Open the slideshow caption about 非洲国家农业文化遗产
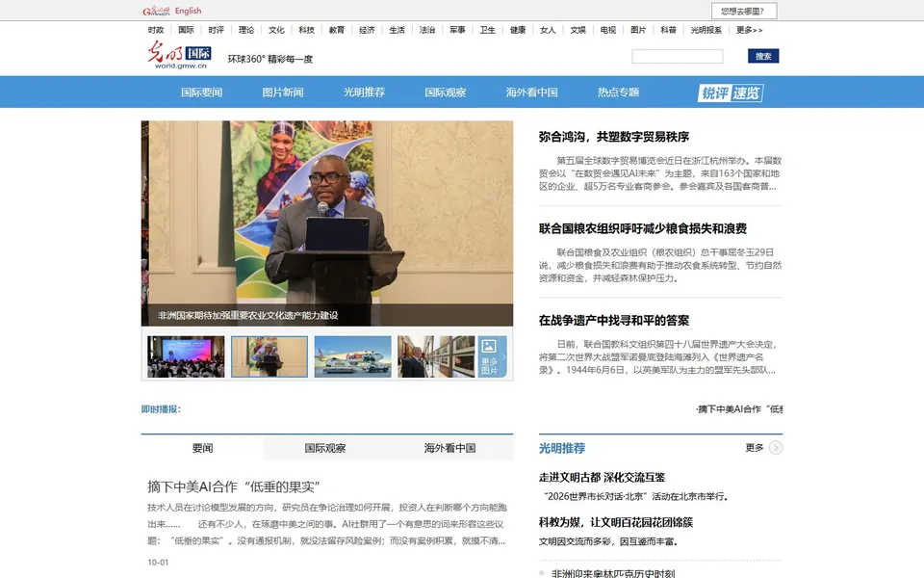Screen dimensions: 924x578 (248, 316)
